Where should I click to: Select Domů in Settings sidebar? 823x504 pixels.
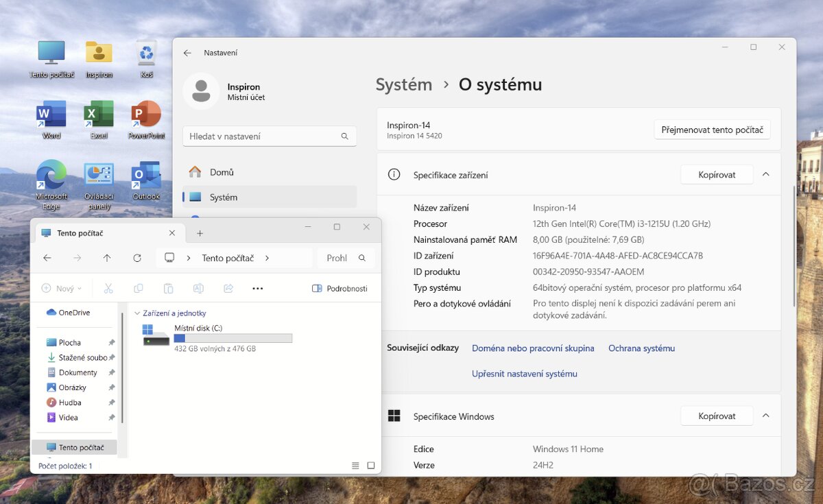[222, 172]
